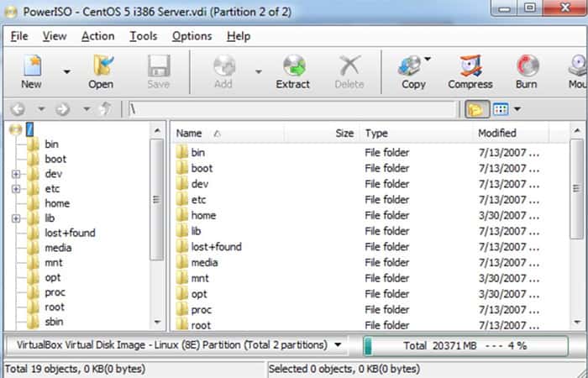Click the tree pane scroll down arrow

(158, 322)
